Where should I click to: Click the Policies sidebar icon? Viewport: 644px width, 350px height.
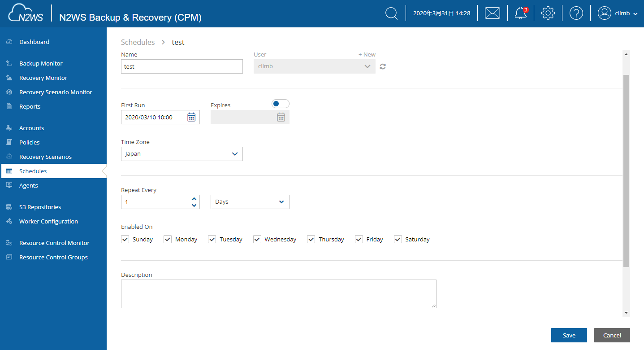pyautogui.click(x=9, y=142)
